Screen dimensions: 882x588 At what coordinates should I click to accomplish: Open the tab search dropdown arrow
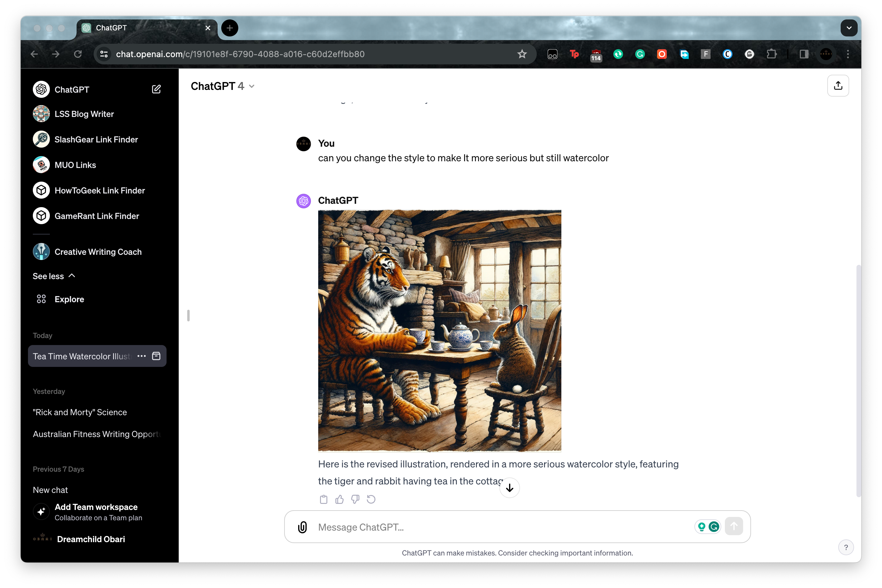tap(848, 28)
